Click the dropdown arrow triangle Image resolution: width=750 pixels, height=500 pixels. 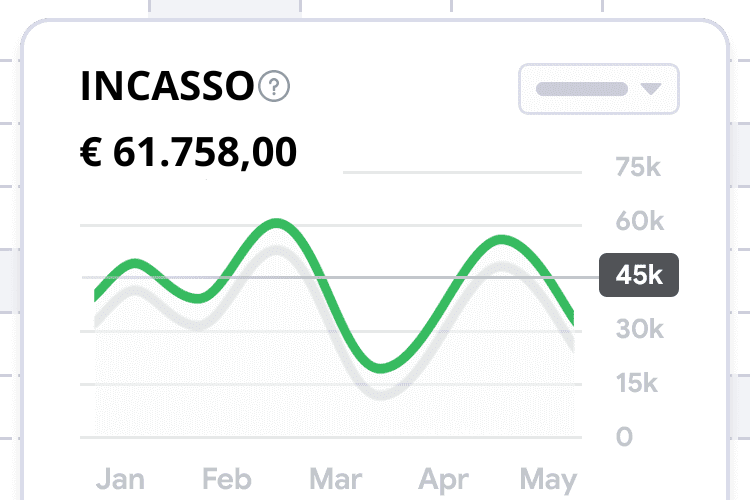(651, 89)
